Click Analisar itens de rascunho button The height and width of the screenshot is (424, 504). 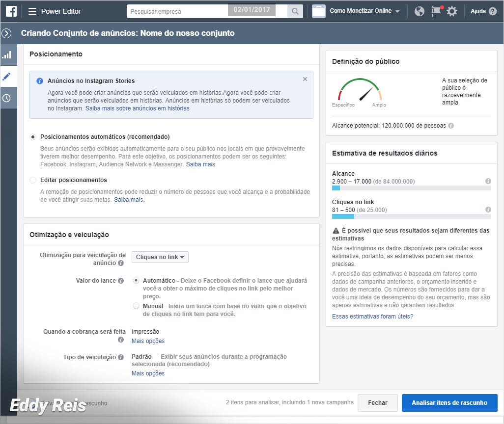coord(449,403)
